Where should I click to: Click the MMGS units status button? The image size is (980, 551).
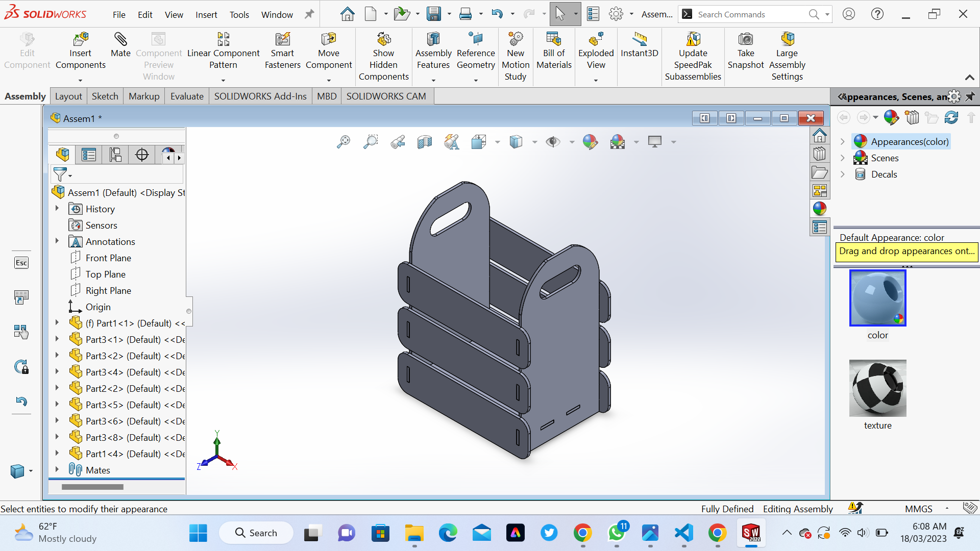tap(919, 509)
